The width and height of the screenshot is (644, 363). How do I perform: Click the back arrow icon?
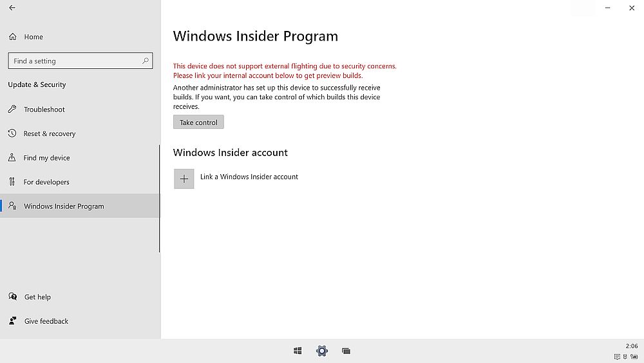12,7
